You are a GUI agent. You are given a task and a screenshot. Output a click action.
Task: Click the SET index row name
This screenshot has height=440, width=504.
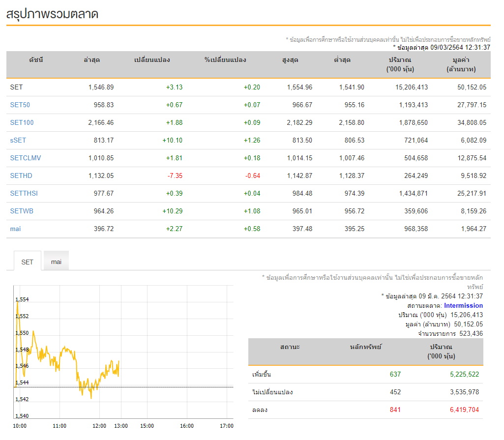pos(16,87)
